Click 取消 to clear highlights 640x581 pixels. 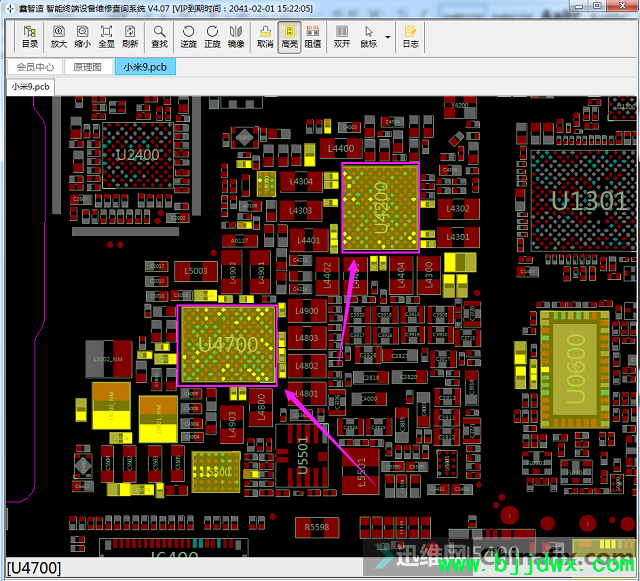pos(265,37)
